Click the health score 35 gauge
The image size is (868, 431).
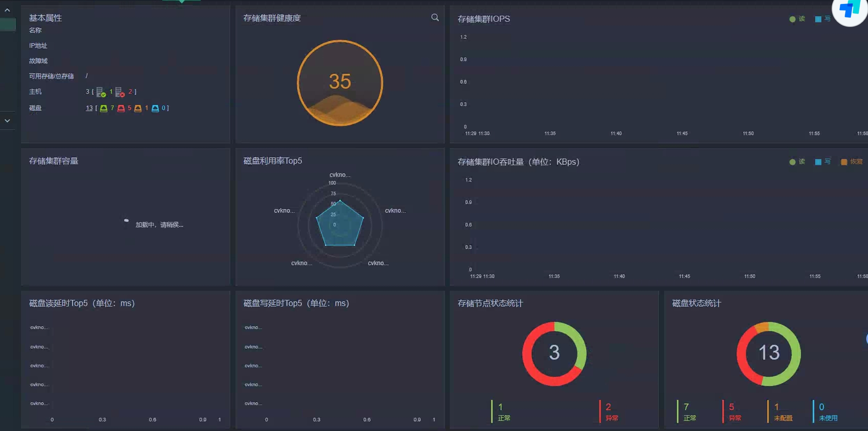tap(340, 83)
